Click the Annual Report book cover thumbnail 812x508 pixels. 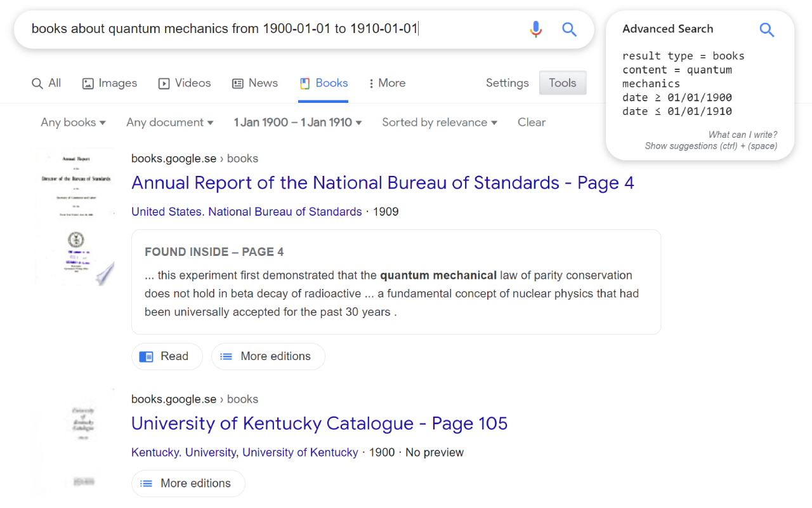[x=75, y=218]
